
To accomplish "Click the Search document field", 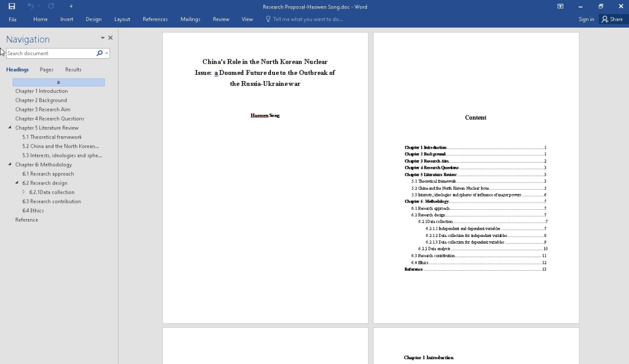I will click(x=50, y=53).
